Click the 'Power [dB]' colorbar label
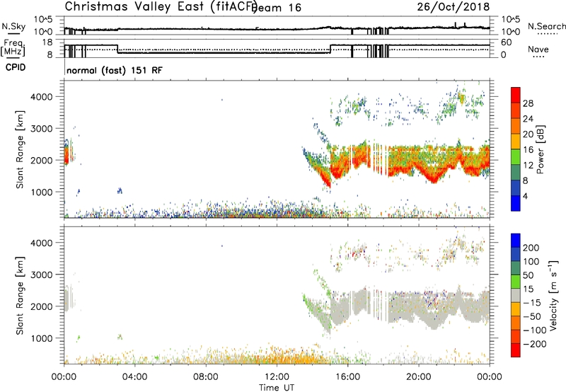Image resolution: width=566 pixels, height=392 pixels. coord(541,149)
